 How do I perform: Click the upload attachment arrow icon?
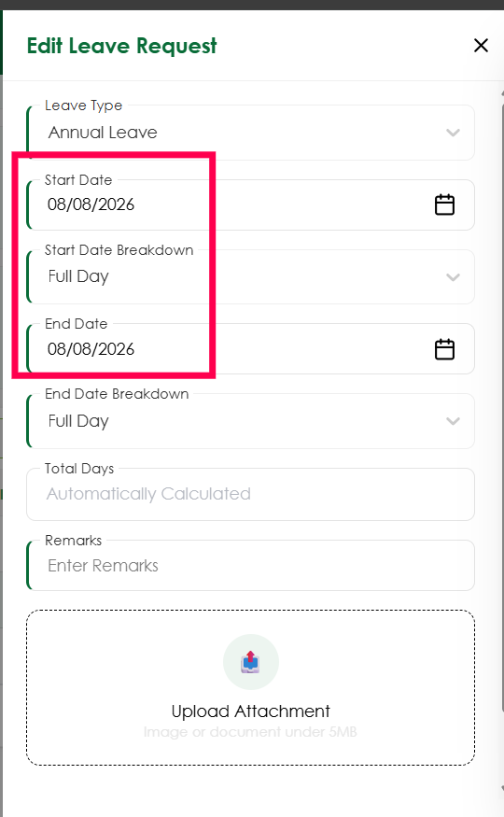[x=251, y=662]
